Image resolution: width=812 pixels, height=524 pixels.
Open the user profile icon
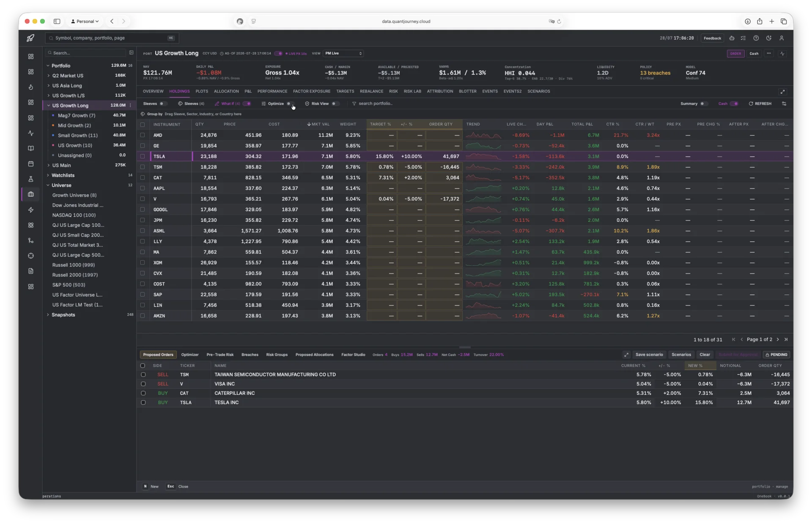click(x=782, y=38)
